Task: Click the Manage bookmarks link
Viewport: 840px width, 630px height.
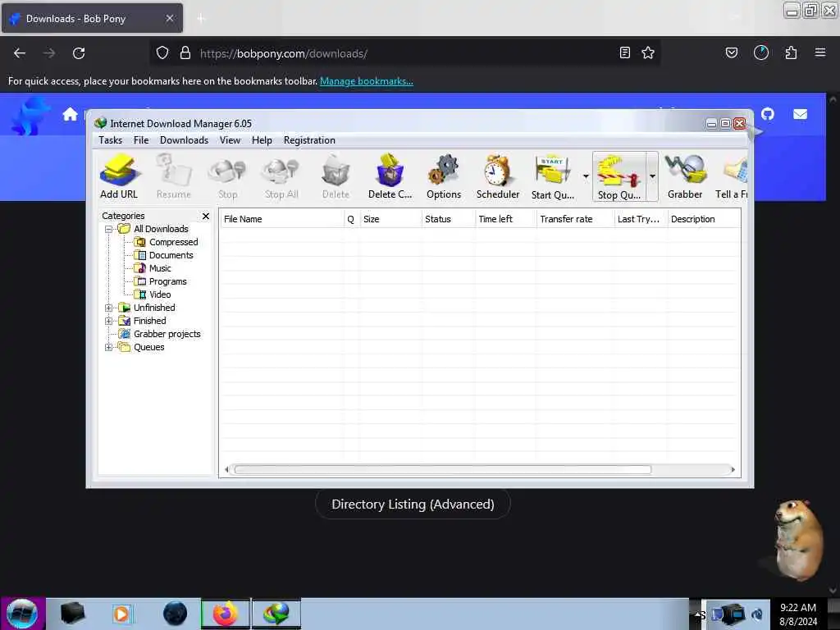Action: coord(367,81)
